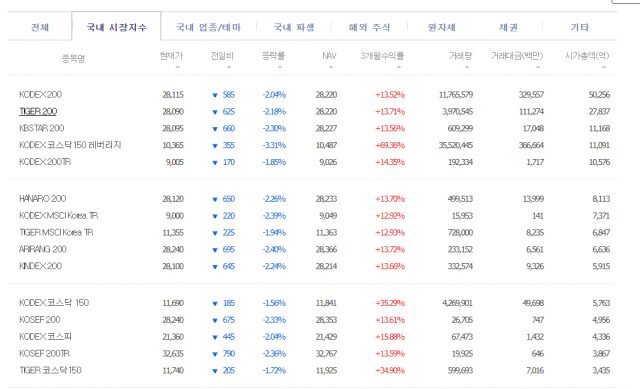Sort by 등락률 column header
The image size is (640, 389).
pos(273,56)
